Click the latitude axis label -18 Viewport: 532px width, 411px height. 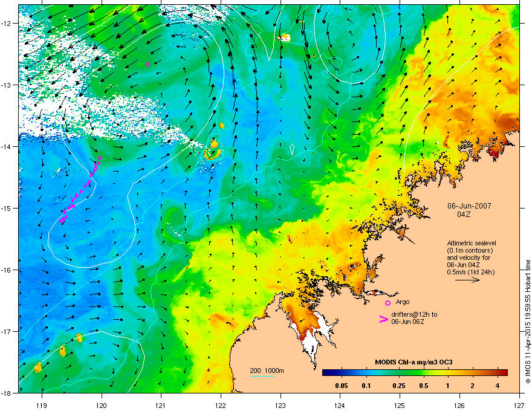[x=6, y=393]
